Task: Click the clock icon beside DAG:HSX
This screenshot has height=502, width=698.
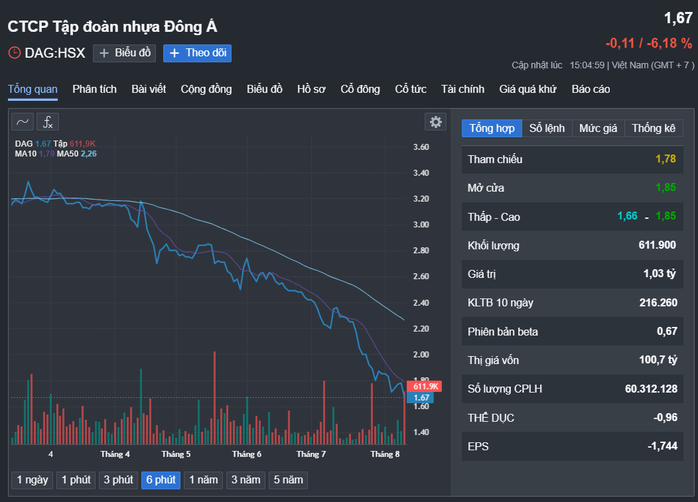Action: [x=14, y=53]
